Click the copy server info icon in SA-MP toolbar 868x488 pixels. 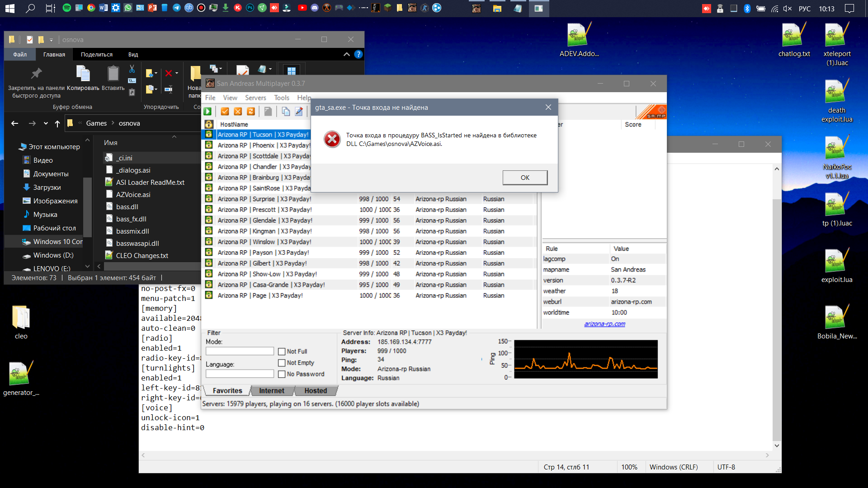[286, 112]
